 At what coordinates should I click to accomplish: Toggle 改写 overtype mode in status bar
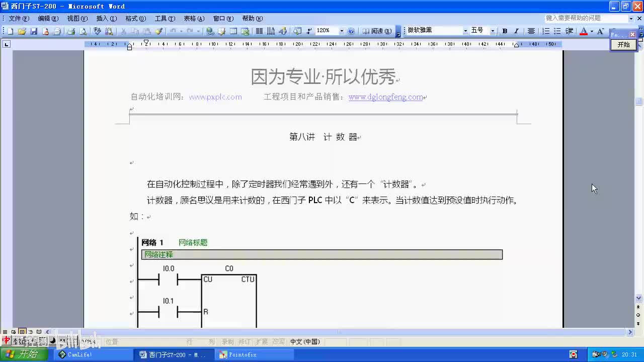[278, 342]
